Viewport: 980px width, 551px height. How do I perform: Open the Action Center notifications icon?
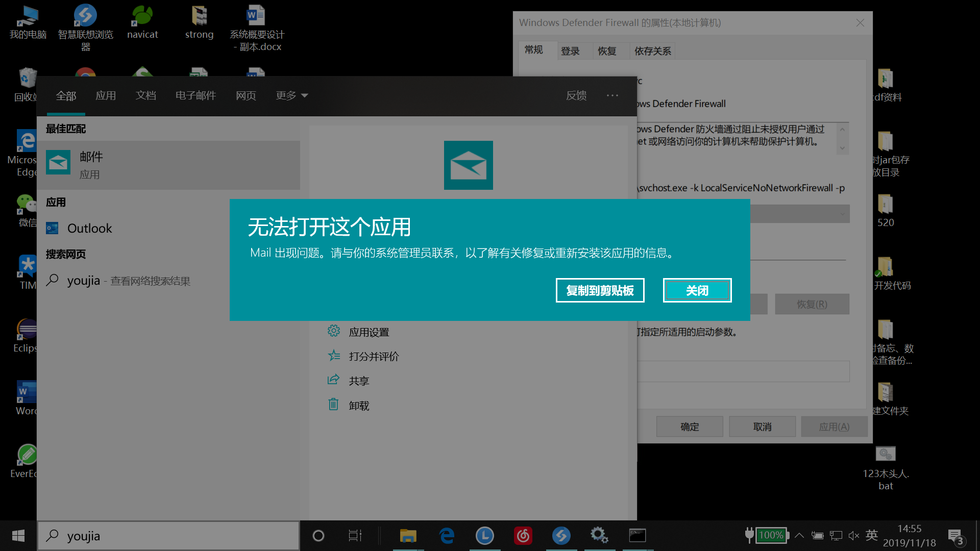[956, 536]
